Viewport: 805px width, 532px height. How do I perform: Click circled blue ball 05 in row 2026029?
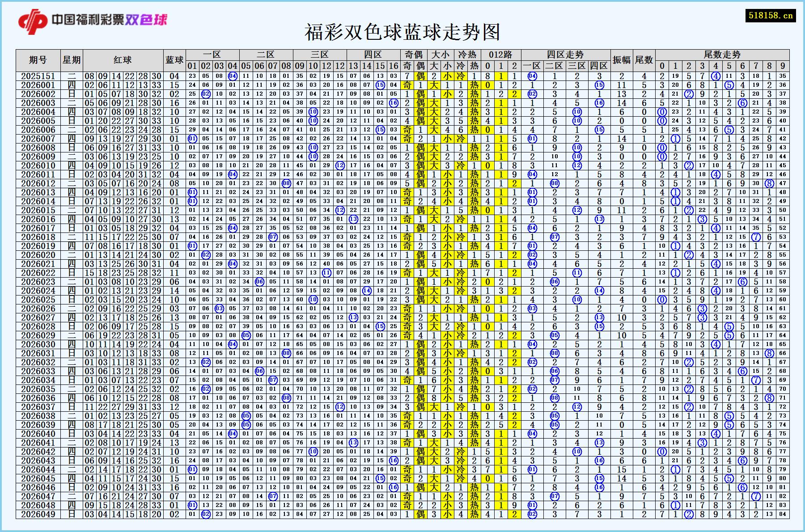click(246, 335)
